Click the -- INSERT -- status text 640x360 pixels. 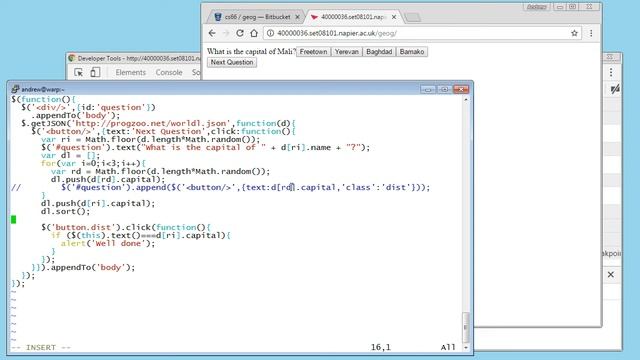tap(41, 347)
